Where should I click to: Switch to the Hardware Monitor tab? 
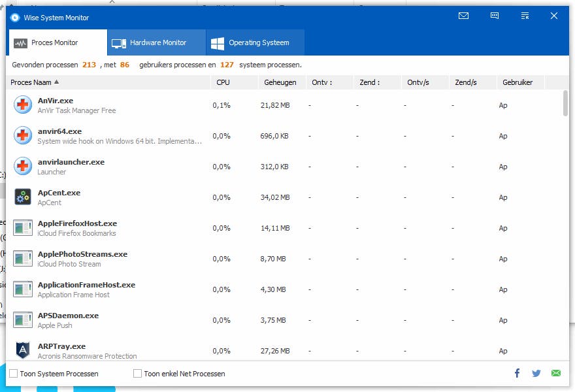coord(156,41)
